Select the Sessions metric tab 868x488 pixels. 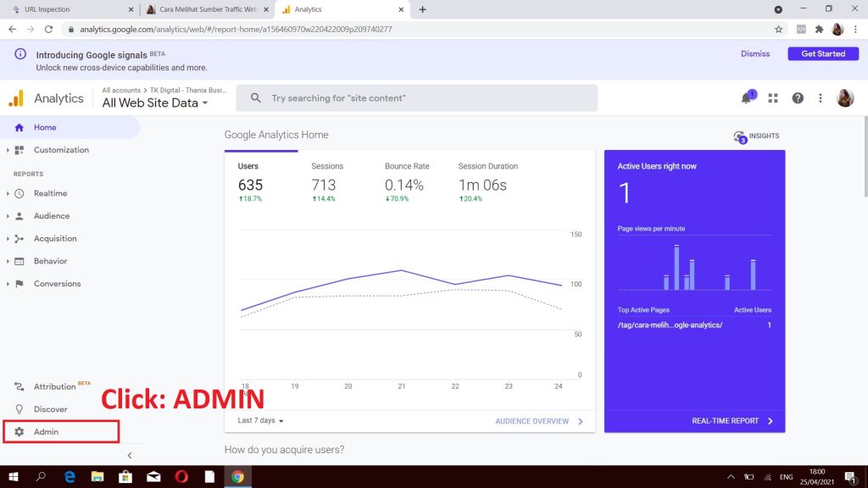point(334,181)
